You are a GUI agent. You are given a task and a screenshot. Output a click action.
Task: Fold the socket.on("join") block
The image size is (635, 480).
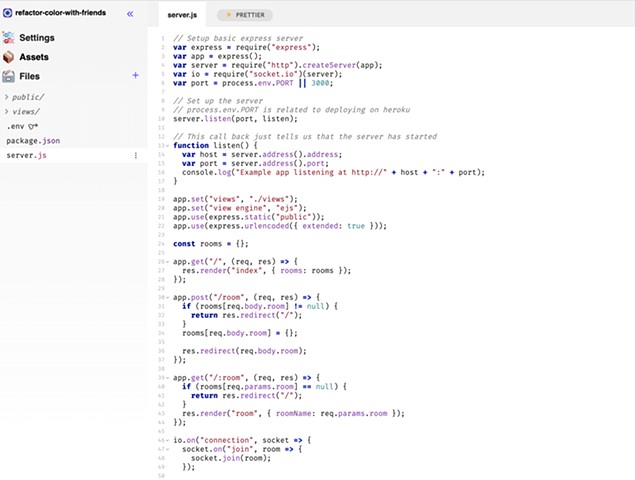(167, 449)
